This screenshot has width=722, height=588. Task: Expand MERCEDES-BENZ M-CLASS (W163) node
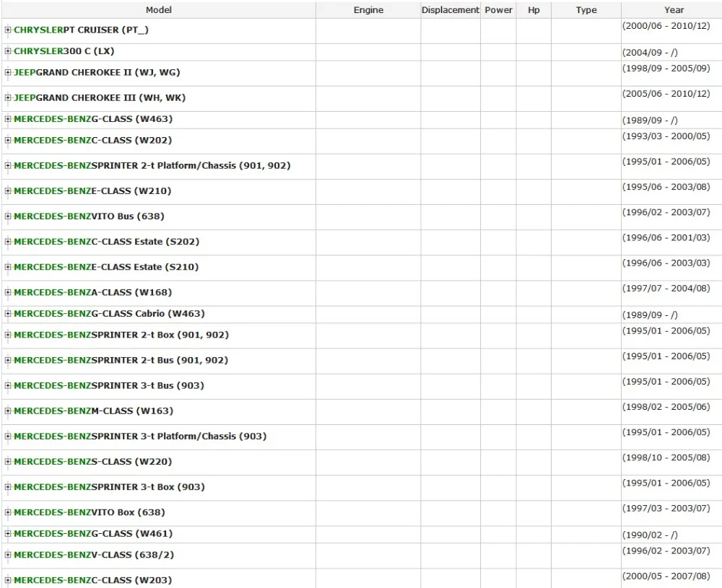tap(8, 411)
